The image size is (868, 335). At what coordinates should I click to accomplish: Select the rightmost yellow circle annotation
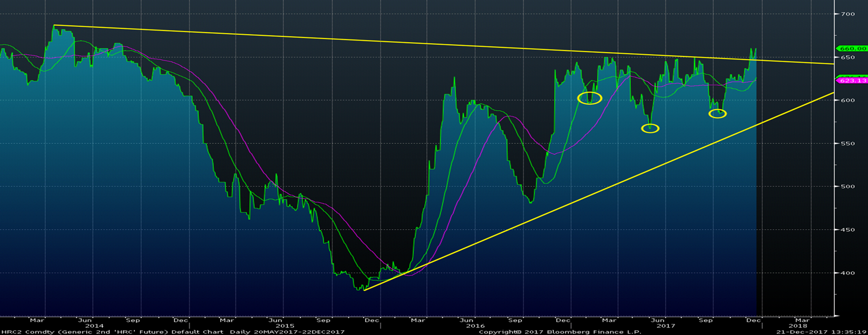tap(717, 113)
